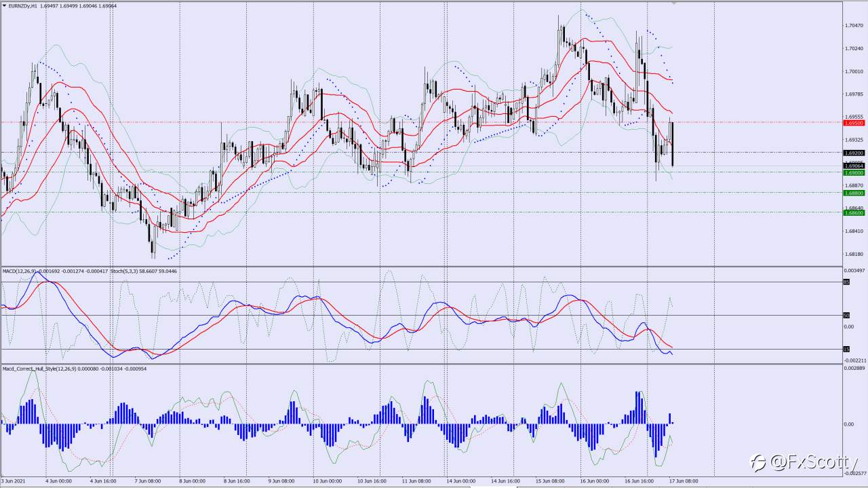Click the 1.68410 price axis value

tap(854, 231)
